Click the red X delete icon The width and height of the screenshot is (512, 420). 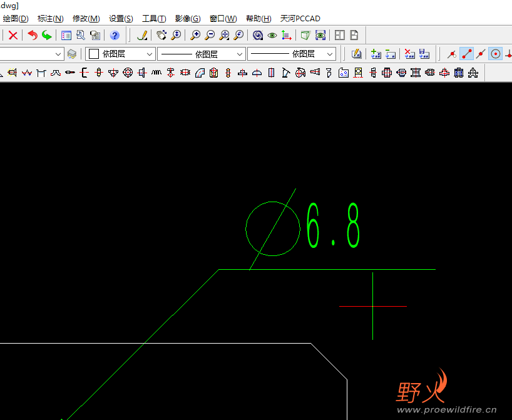pyautogui.click(x=13, y=36)
